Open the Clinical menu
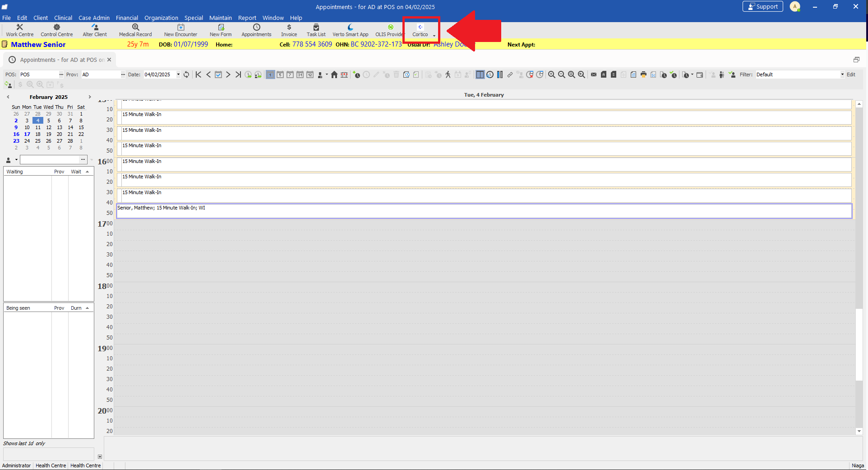This screenshot has height=470, width=868. (63, 18)
